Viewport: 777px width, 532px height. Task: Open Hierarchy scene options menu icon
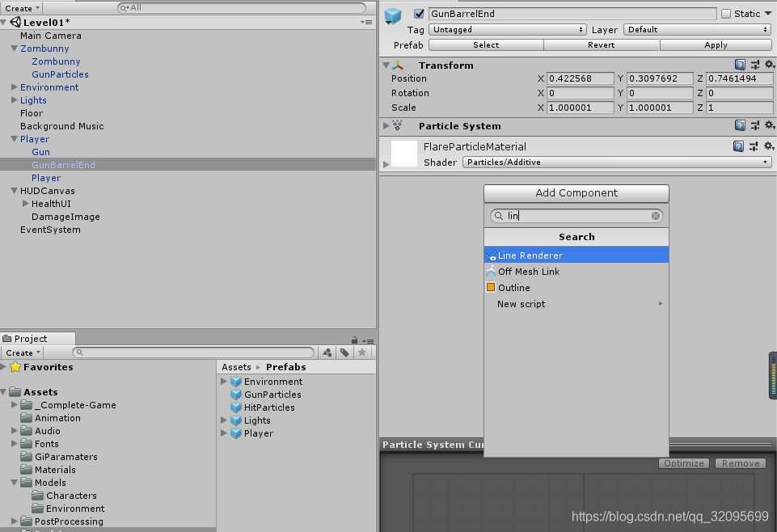tap(367, 23)
